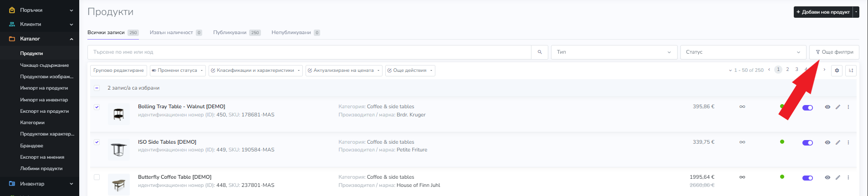
Task: Uncheck the Bolling Tray Table checkbox
Action: pos(97,107)
